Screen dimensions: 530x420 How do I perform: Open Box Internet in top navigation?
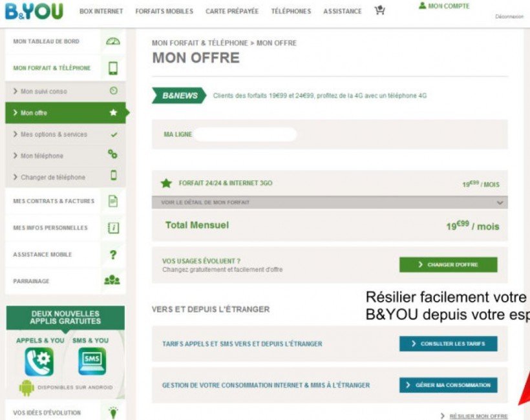(101, 12)
